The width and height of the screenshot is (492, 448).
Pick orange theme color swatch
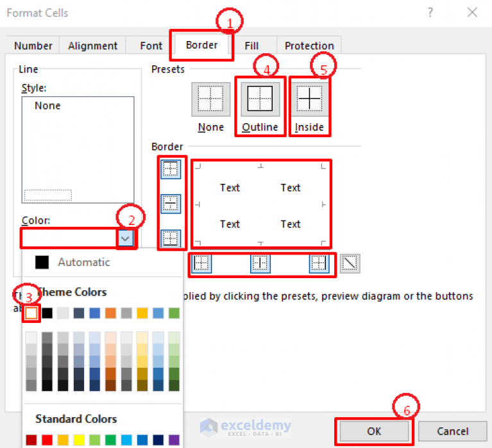coord(110,313)
